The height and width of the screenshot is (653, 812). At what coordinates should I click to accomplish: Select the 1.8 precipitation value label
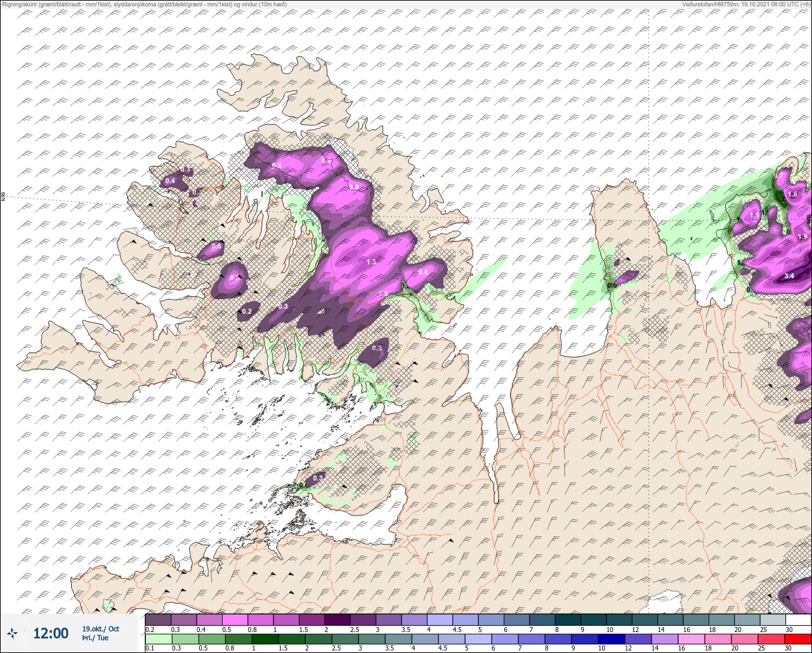792,194
